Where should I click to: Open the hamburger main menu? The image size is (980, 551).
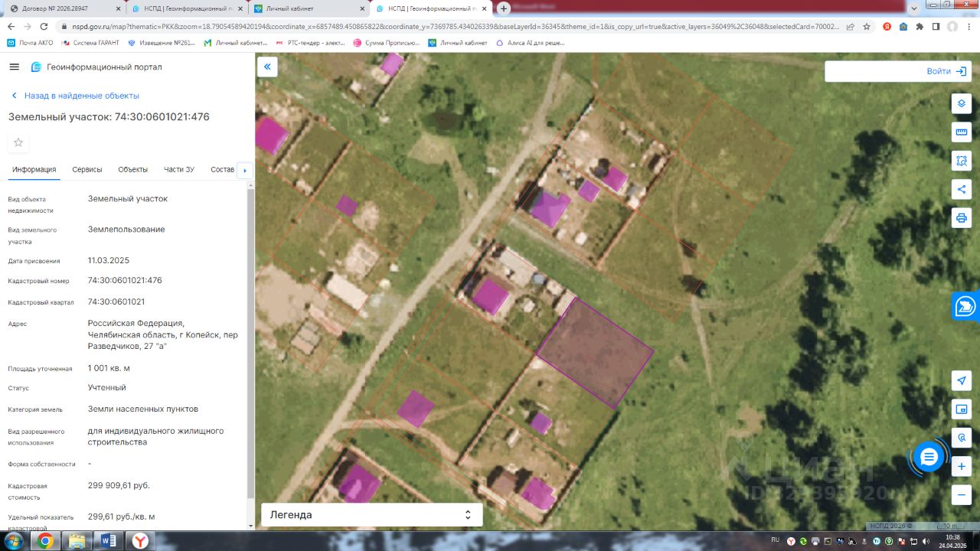pyautogui.click(x=14, y=67)
